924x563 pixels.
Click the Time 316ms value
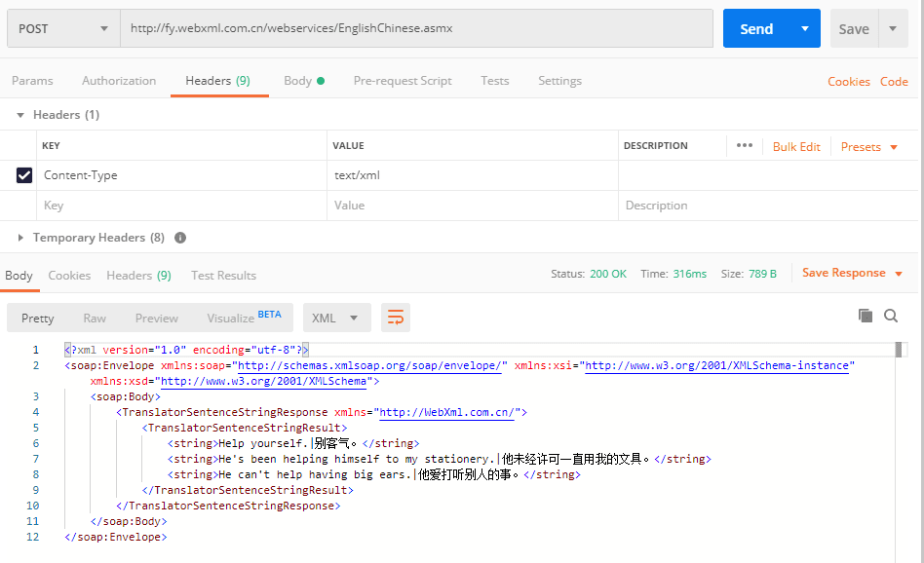pos(689,274)
